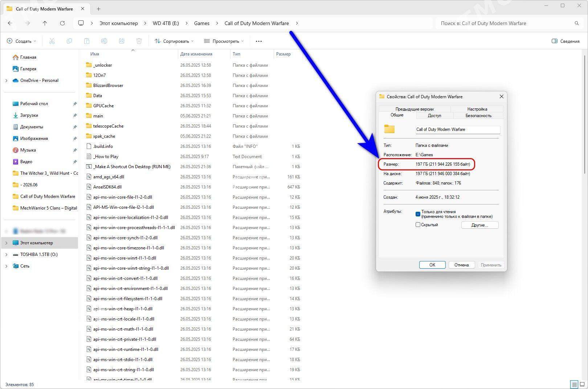The height and width of the screenshot is (389, 588).
Task: Close the Call of Duty Modern Warfare tab
Action: coord(83,9)
